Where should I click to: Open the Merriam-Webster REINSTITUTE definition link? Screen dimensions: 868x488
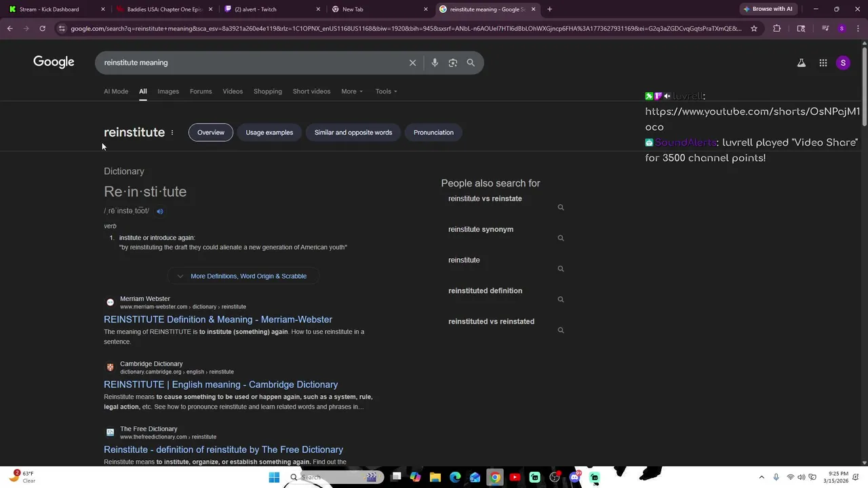pos(218,319)
